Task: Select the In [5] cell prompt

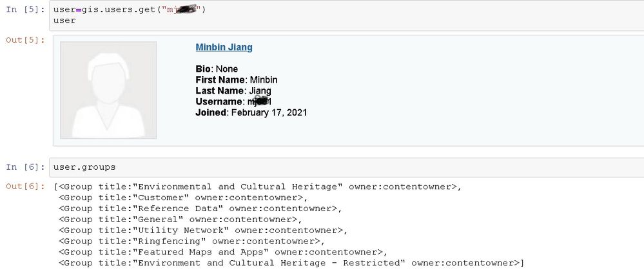Action: 25,10
